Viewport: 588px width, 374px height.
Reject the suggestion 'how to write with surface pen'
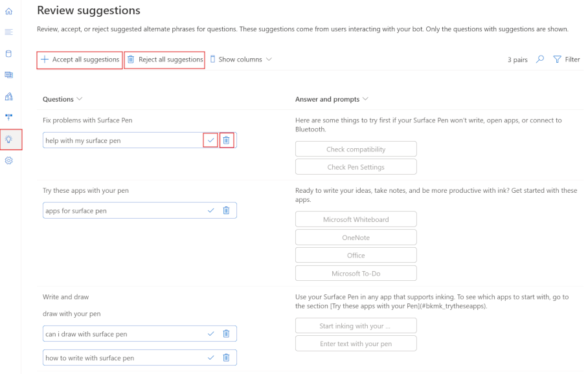tap(226, 357)
